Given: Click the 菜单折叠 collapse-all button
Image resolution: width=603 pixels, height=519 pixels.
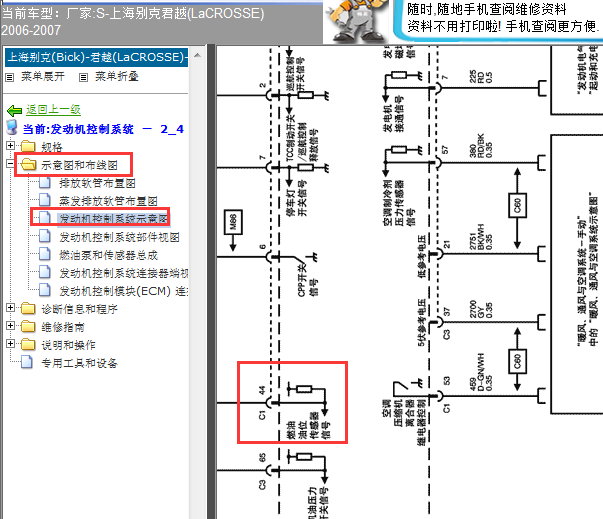Looking at the screenshot, I should pyautogui.click(x=117, y=77).
